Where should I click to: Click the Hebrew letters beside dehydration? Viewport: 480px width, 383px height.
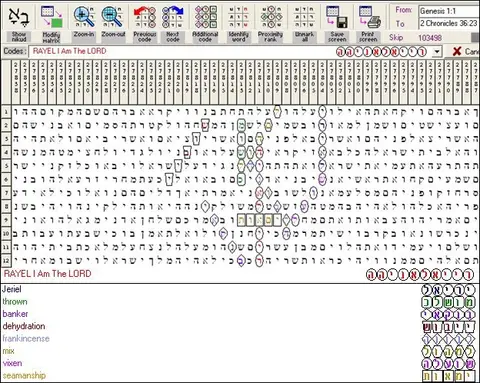click(448, 327)
